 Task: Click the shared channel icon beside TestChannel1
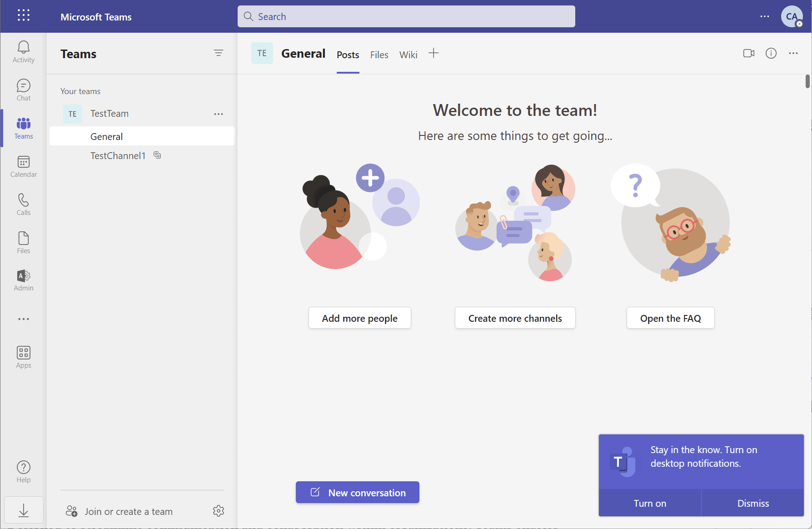coord(157,155)
